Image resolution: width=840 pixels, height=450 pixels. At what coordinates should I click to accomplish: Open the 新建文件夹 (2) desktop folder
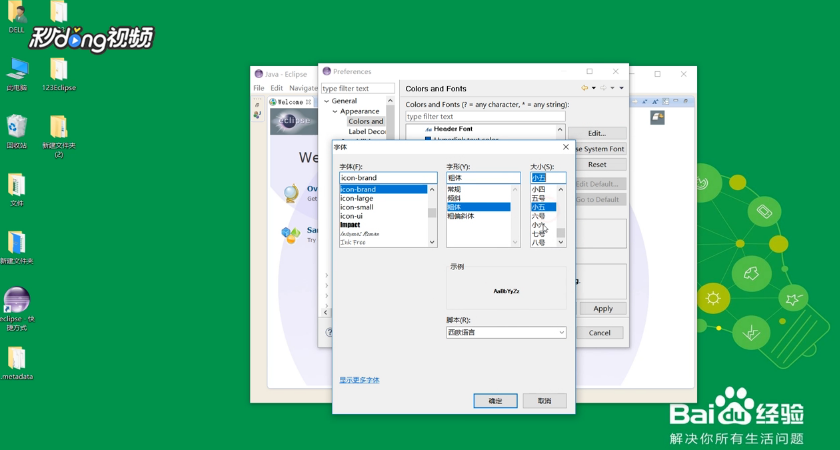(x=59, y=136)
